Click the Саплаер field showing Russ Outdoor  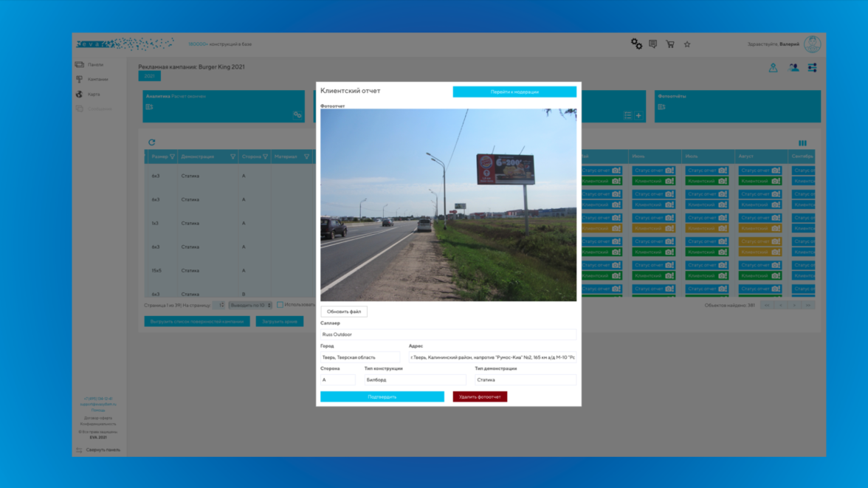[449, 334]
